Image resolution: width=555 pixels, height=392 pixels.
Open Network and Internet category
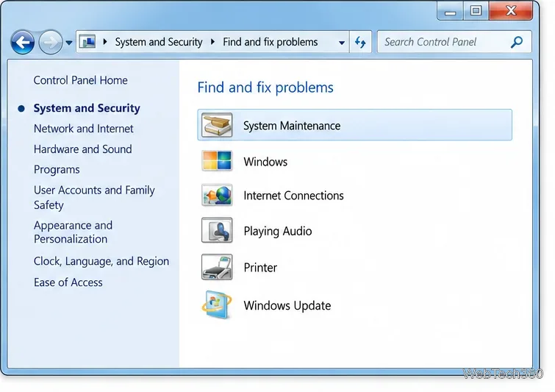tap(84, 129)
